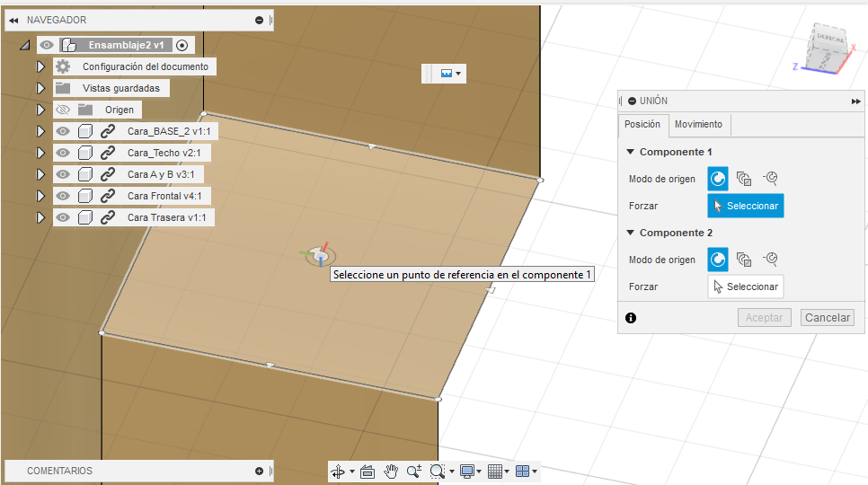868x485 pixels.
Task: Expand Configuración del documento node
Action: point(40,66)
